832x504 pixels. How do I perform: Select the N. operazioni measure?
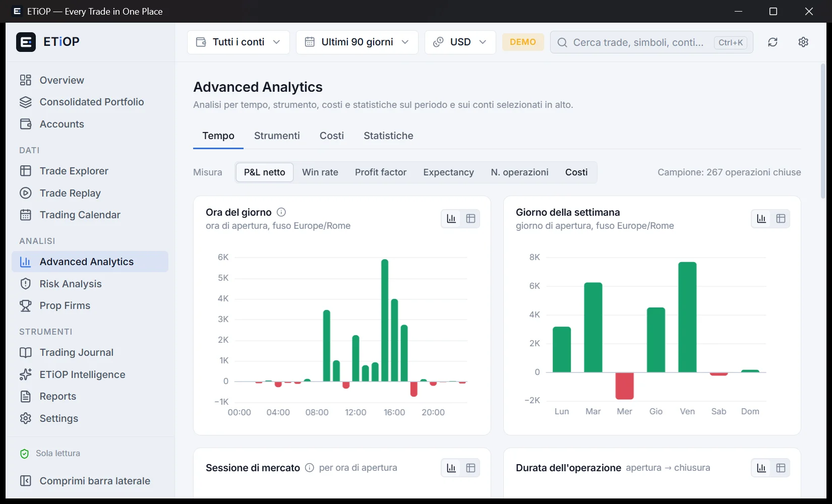(519, 172)
